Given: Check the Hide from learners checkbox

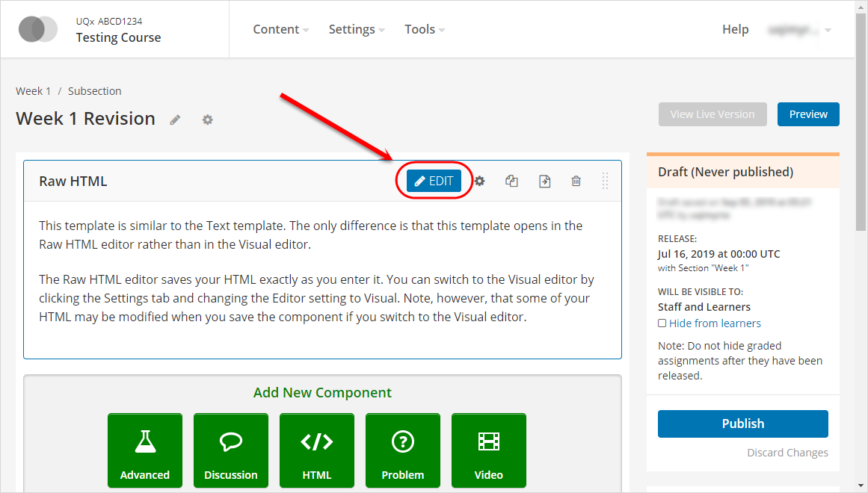Looking at the screenshot, I should (x=662, y=323).
